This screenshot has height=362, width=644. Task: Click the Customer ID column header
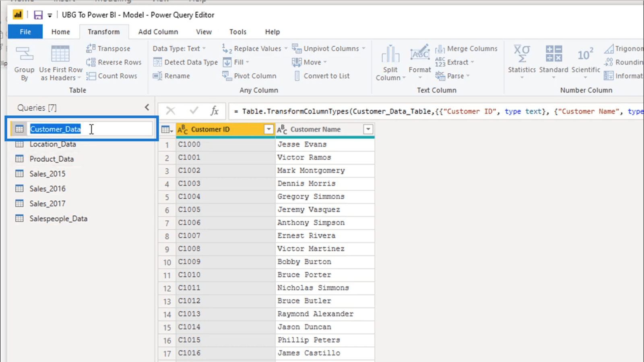pos(225,130)
